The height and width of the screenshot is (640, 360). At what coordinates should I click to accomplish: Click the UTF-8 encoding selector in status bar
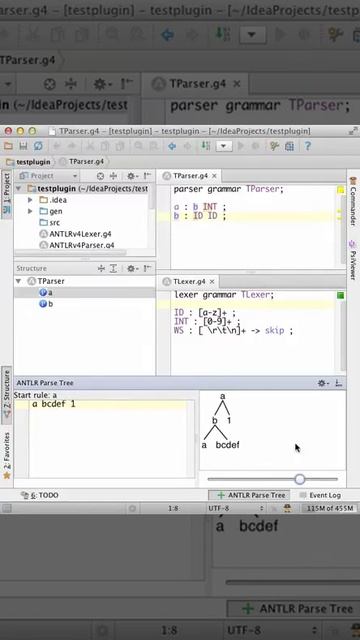[236, 509]
